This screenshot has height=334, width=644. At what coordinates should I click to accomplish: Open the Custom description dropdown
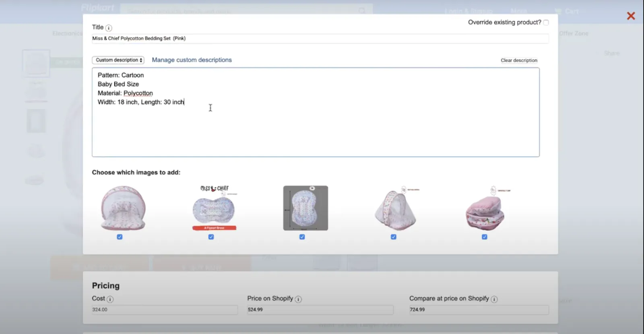coord(118,60)
